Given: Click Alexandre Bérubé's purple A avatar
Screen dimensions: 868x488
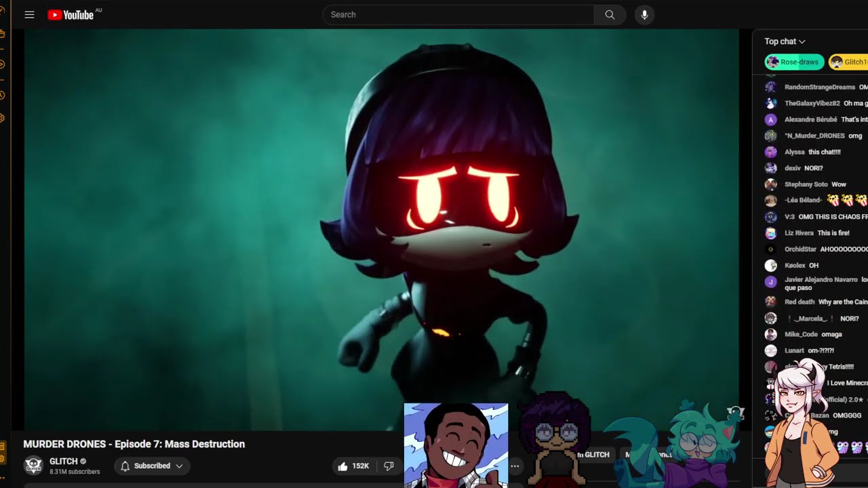Looking at the screenshot, I should 770,119.
